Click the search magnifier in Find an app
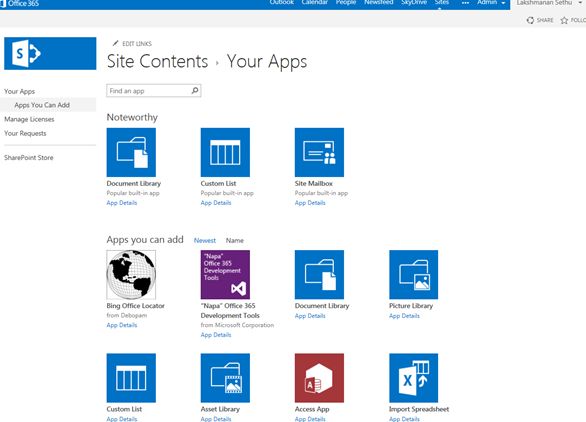586x422 pixels. (195, 90)
